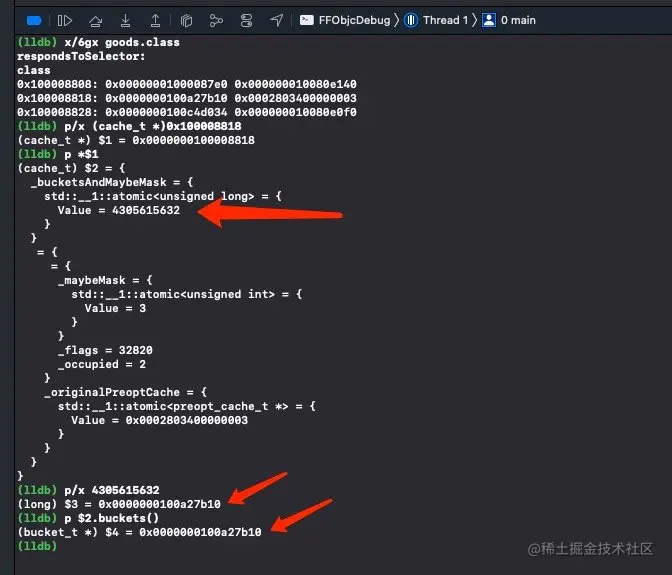This screenshot has width=672, height=575.
Task: Click the '_maybeMask = {' line
Action: 105,281
